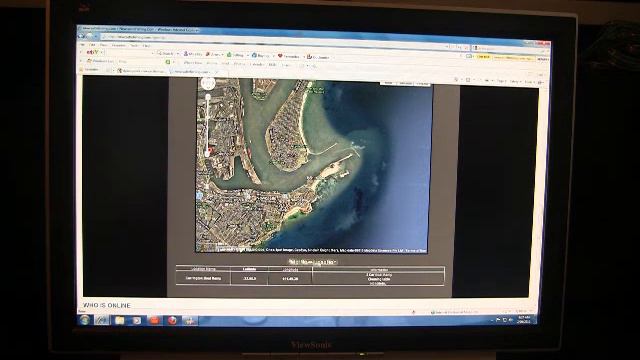Click the Home icon on IE command bar
Image resolution: width=640 pixels, height=360 pixels.
point(456,80)
